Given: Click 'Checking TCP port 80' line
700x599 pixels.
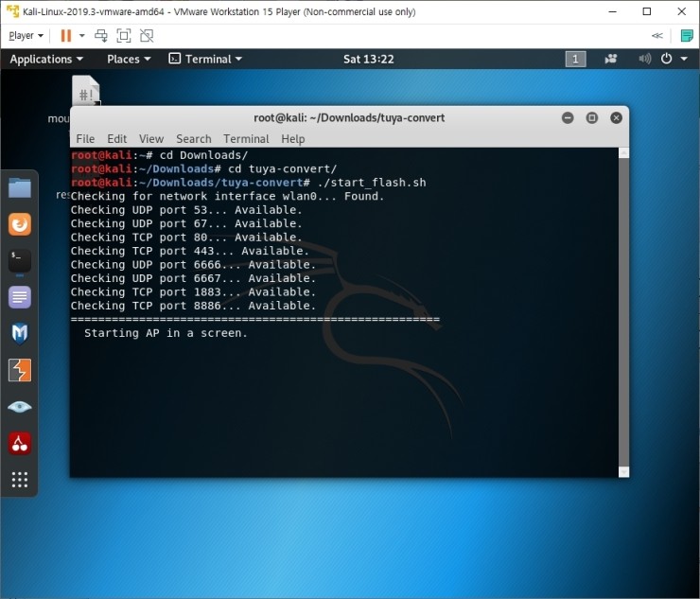Looking at the screenshot, I should [186, 238].
